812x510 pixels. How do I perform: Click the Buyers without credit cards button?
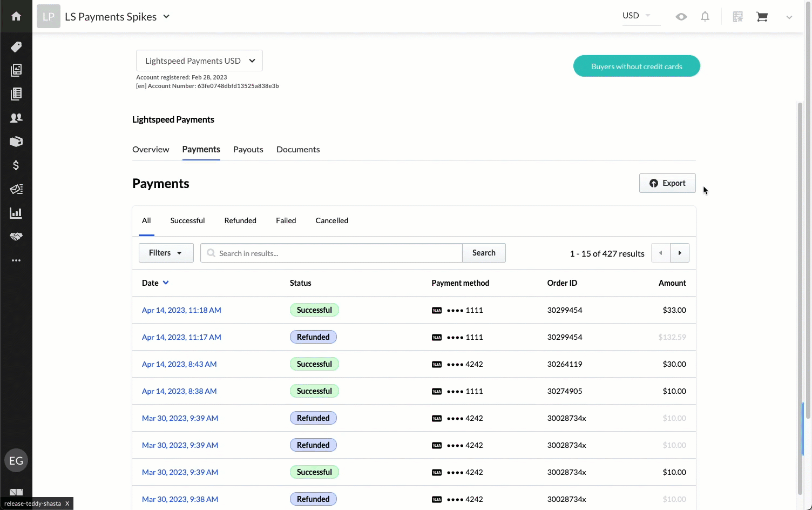coord(637,65)
